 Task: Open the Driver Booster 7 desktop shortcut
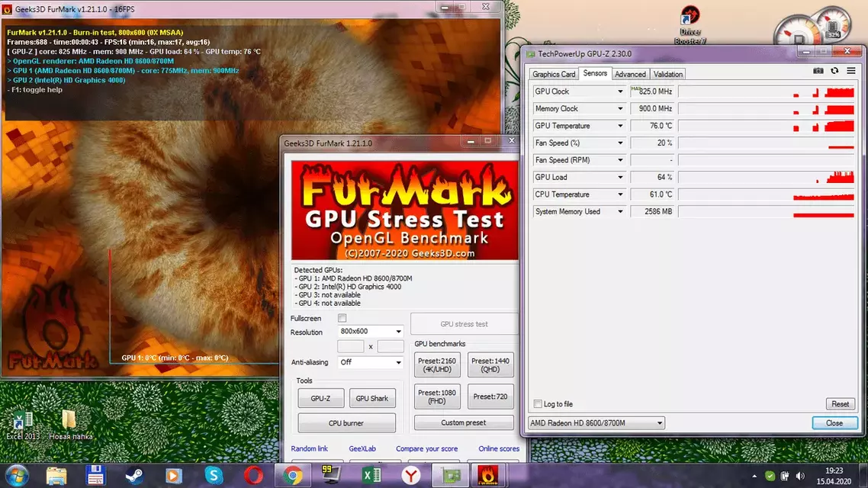click(690, 25)
